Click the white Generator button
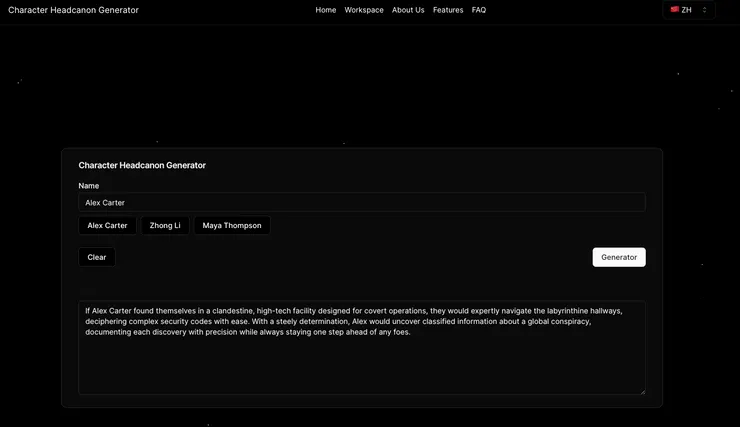The image size is (740, 427). (619, 257)
